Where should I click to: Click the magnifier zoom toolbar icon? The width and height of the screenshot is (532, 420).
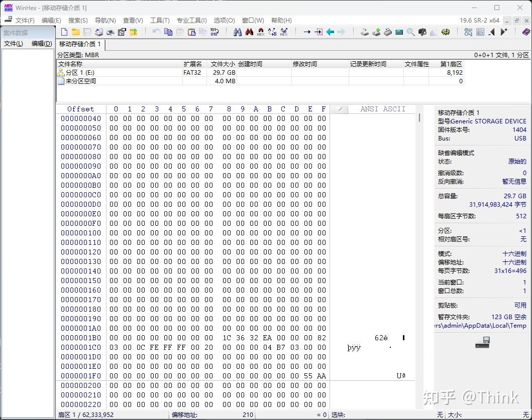(410, 32)
